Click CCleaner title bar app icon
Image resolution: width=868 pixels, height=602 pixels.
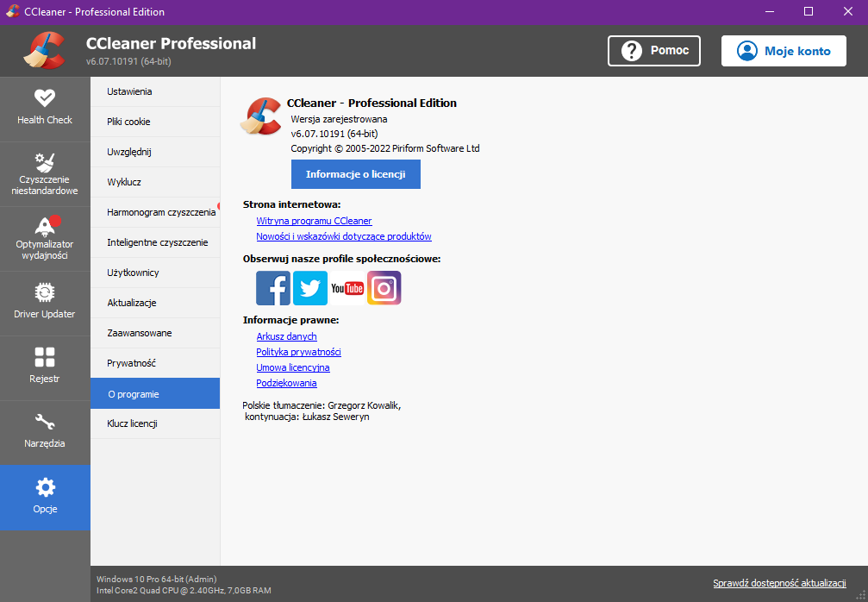click(x=12, y=11)
